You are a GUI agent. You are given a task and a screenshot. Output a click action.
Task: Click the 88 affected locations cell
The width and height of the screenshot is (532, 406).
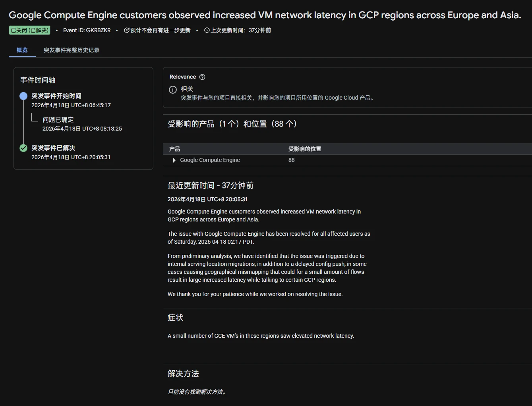tap(292, 160)
